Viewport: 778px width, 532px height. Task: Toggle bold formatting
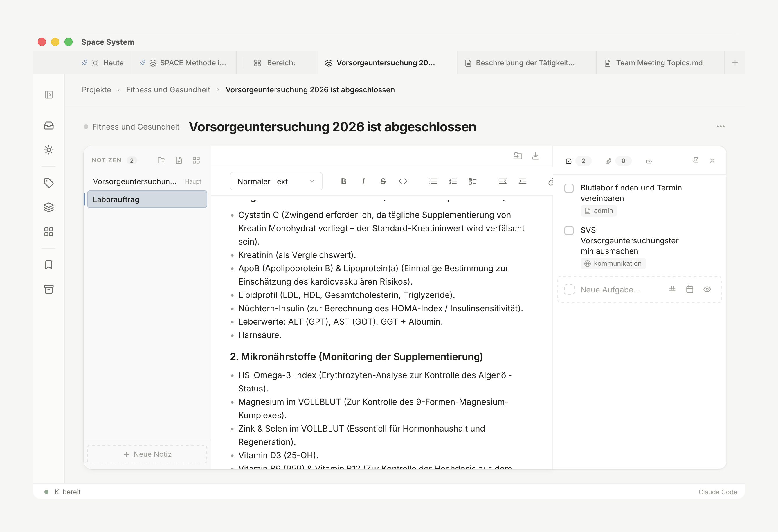pyautogui.click(x=343, y=181)
